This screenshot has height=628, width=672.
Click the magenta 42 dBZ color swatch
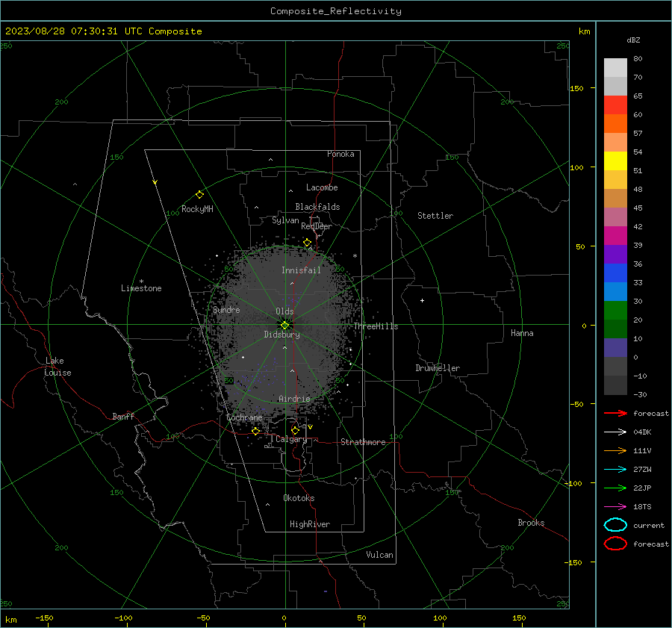tap(615, 235)
